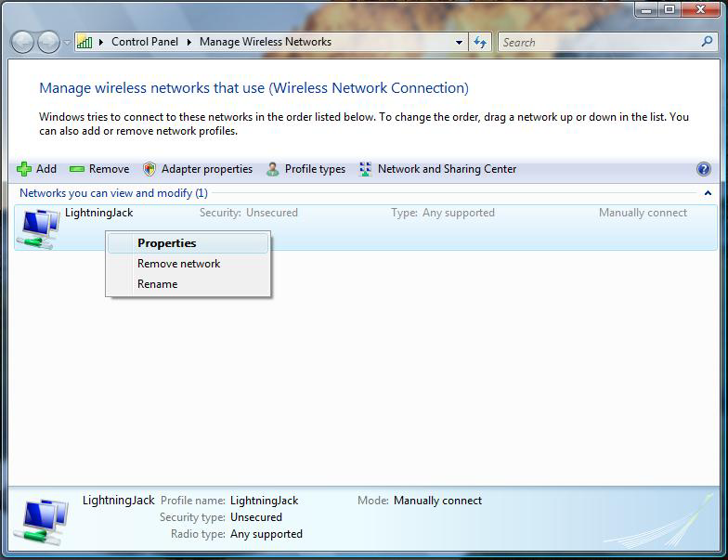Image resolution: width=728 pixels, height=560 pixels.
Task: Click inside the Search box
Action: (599, 43)
